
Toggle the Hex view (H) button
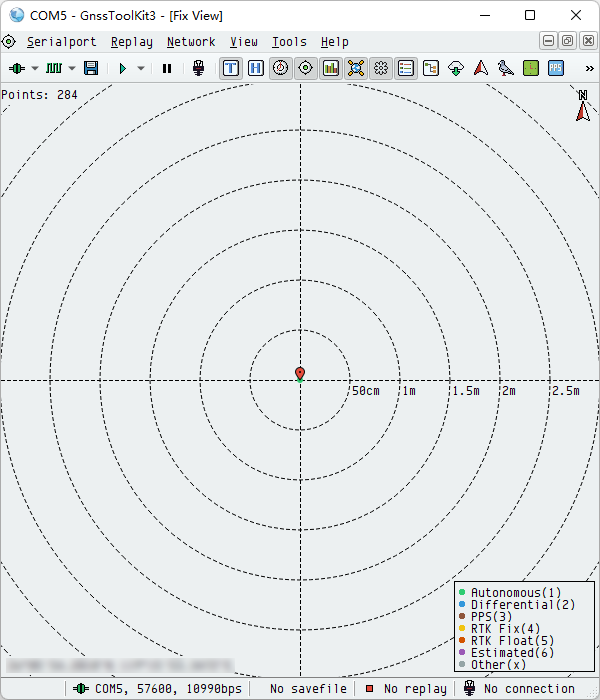[256, 68]
